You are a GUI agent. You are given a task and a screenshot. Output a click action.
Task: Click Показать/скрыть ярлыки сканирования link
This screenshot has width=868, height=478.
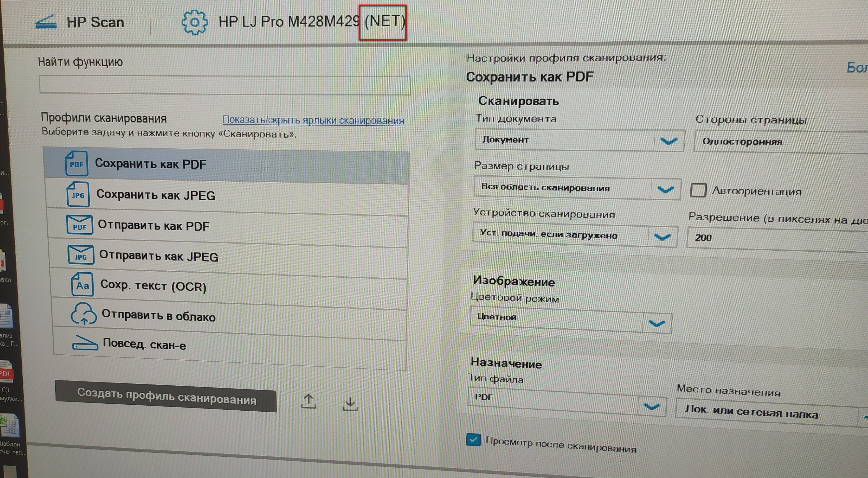[x=313, y=120]
